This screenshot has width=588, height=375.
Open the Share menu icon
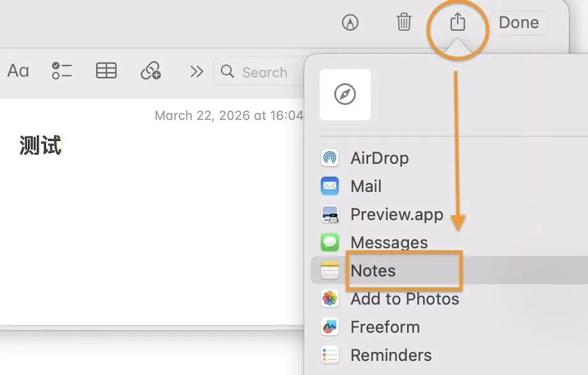458,21
